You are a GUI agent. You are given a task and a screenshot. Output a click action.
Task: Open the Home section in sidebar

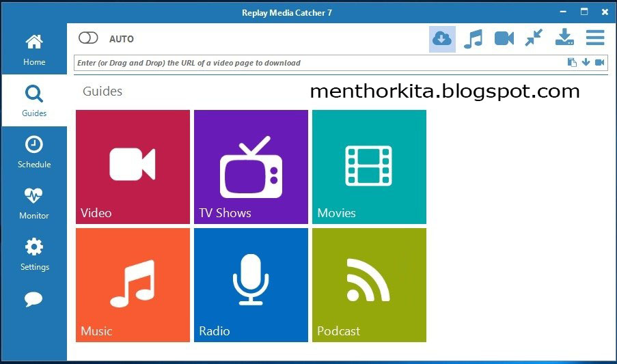(x=34, y=50)
